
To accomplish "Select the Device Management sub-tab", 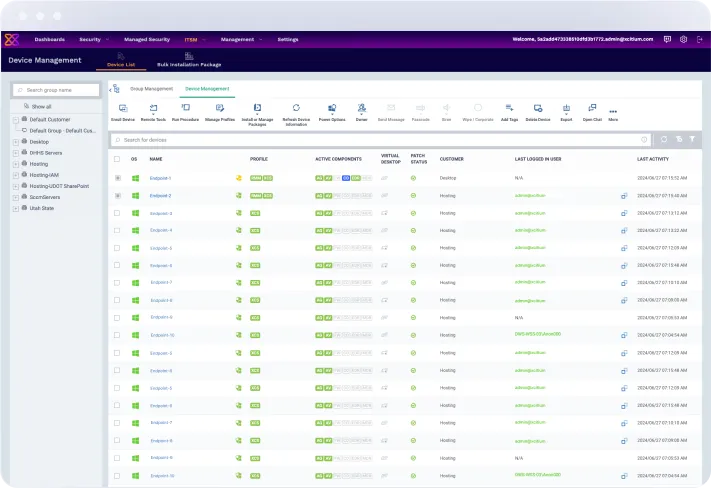I will 207,89.
